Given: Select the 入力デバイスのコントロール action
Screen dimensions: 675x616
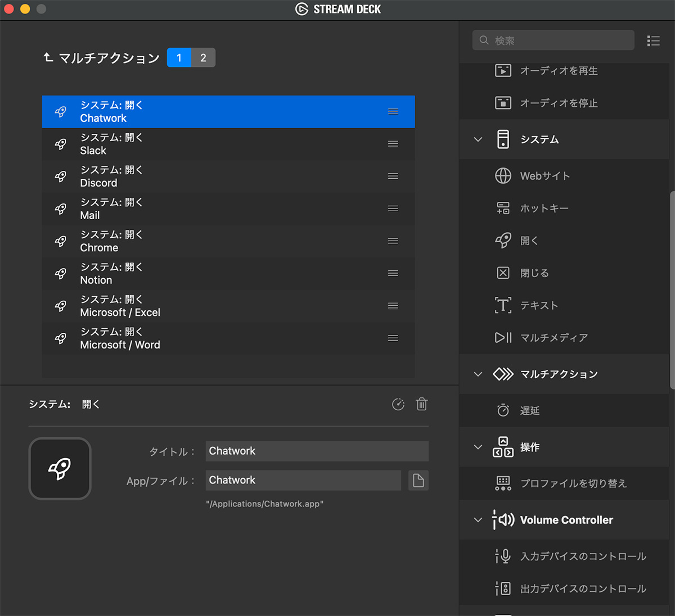Looking at the screenshot, I should (564, 556).
